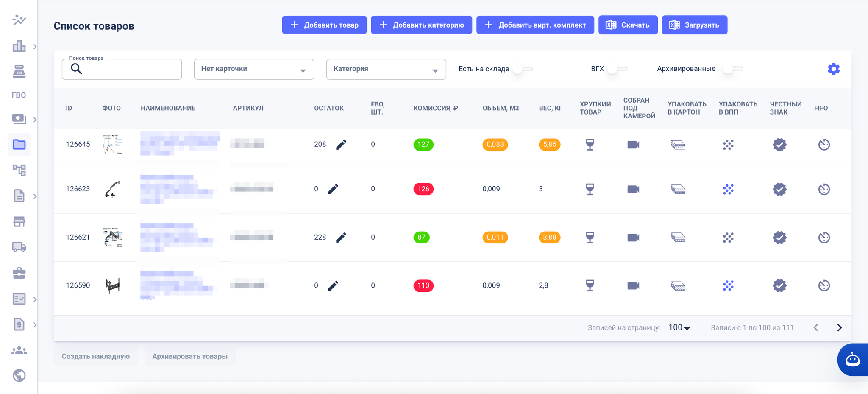This screenshot has height=394, width=868.
Task: Click Скачать button
Action: pyautogui.click(x=628, y=25)
